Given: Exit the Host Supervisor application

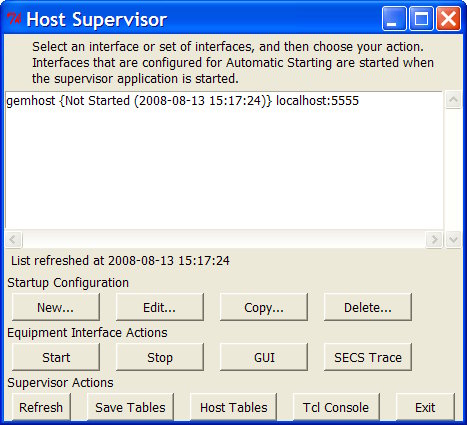Looking at the screenshot, I should (425, 407).
